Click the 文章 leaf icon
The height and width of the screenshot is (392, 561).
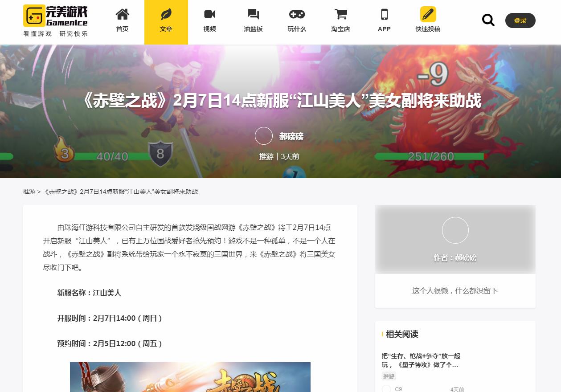tap(166, 14)
